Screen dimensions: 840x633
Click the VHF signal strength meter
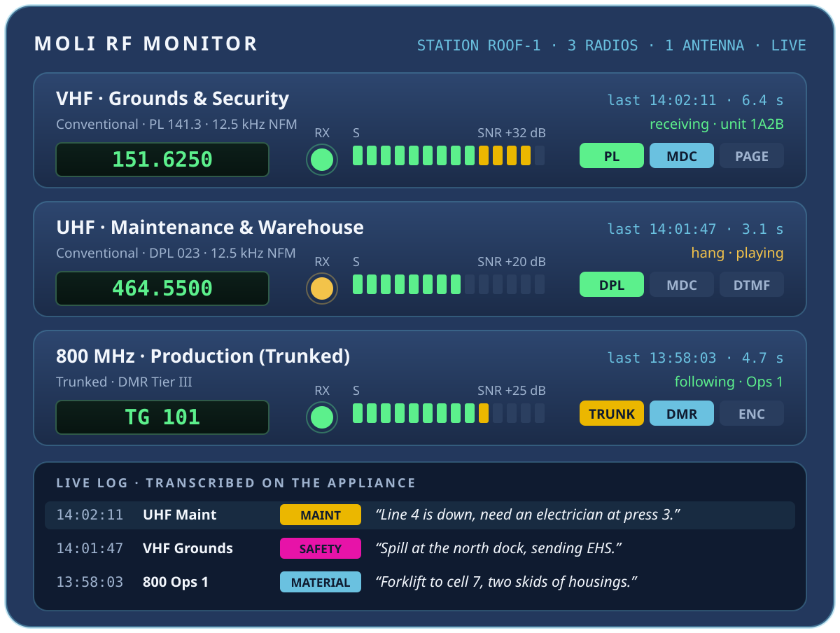(x=449, y=155)
